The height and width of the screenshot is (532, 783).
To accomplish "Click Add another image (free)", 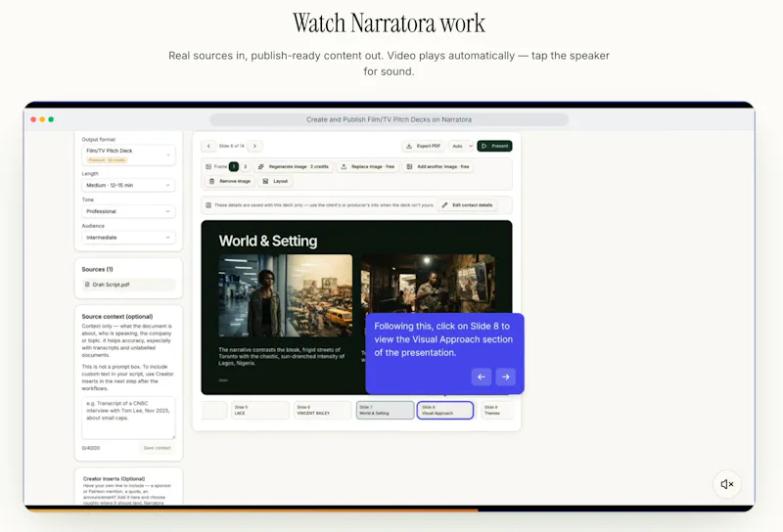I will click(438, 166).
